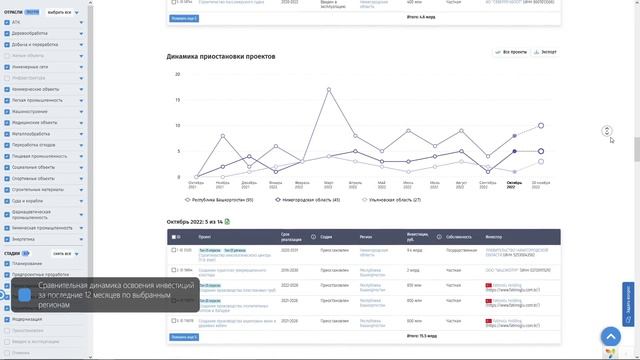Click the green Excel export icon beside Октябрь 2022
Viewport: 640px width, 360px height.
click(227, 221)
